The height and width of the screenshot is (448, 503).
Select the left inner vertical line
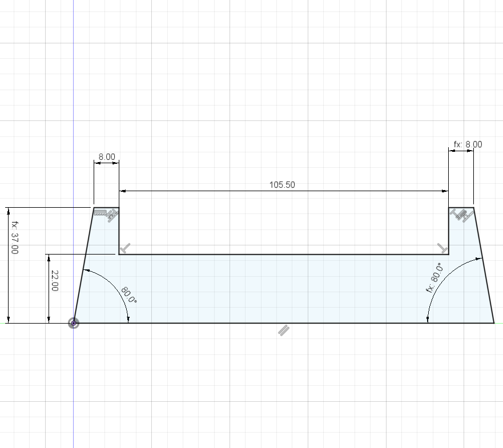[x=119, y=231]
